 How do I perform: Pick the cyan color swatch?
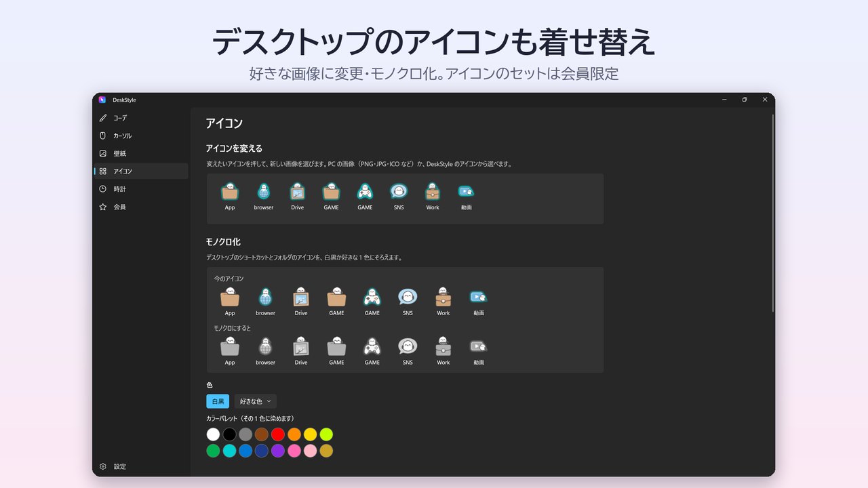(230, 451)
